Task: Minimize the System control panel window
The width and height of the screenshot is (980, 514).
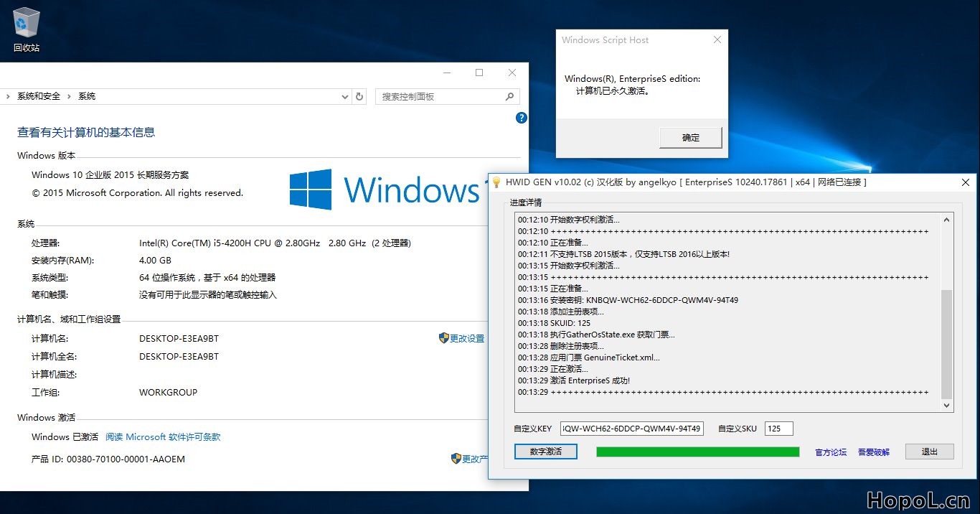Action: pos(447,73)
